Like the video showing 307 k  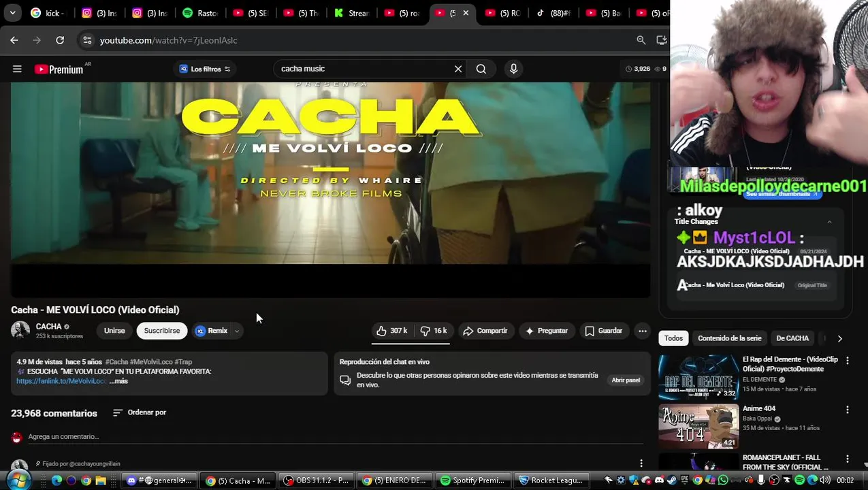click(391, 331)
